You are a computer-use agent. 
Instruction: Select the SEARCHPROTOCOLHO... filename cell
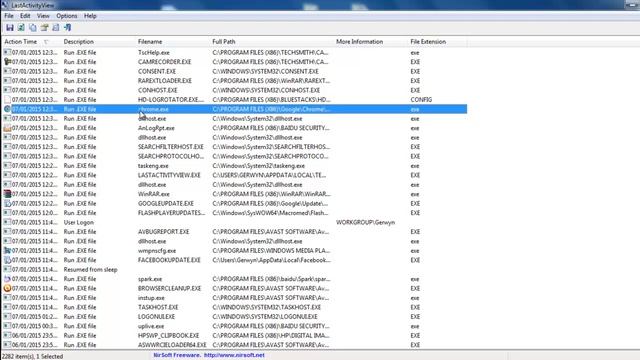171,156
